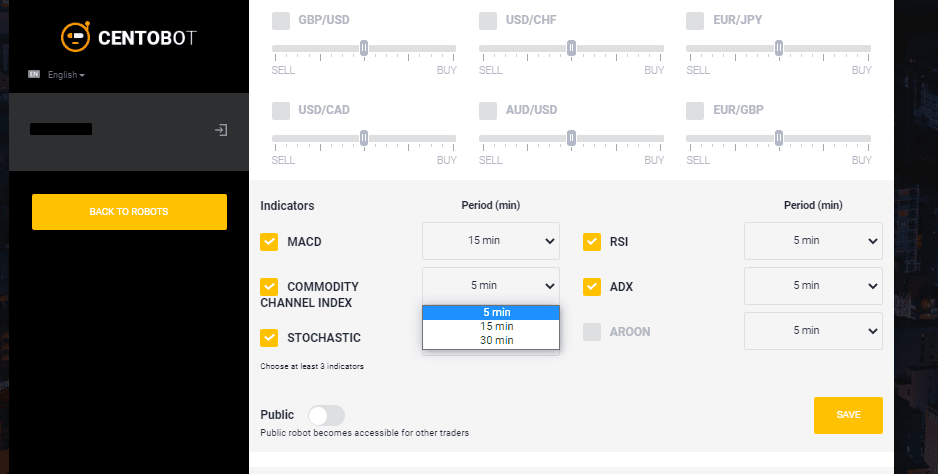Open the ADX period dropdown
The width and height of the screenshot is (938, 474).
(813, 285)
